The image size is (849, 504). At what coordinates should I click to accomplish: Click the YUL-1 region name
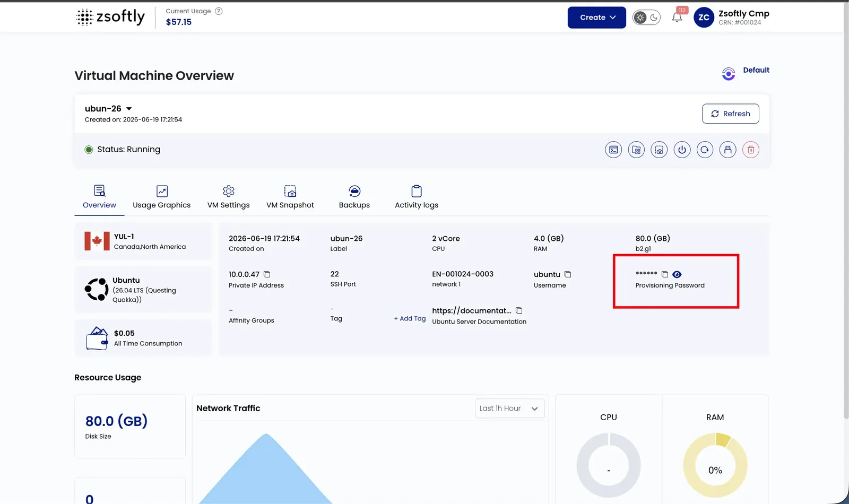pyautogui.click(x=124, y=237)
